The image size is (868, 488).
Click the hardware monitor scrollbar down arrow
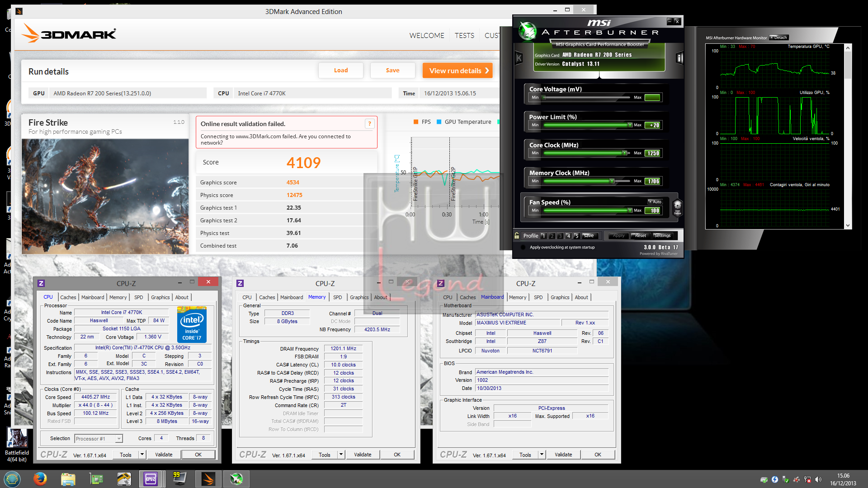coord(848,225)
